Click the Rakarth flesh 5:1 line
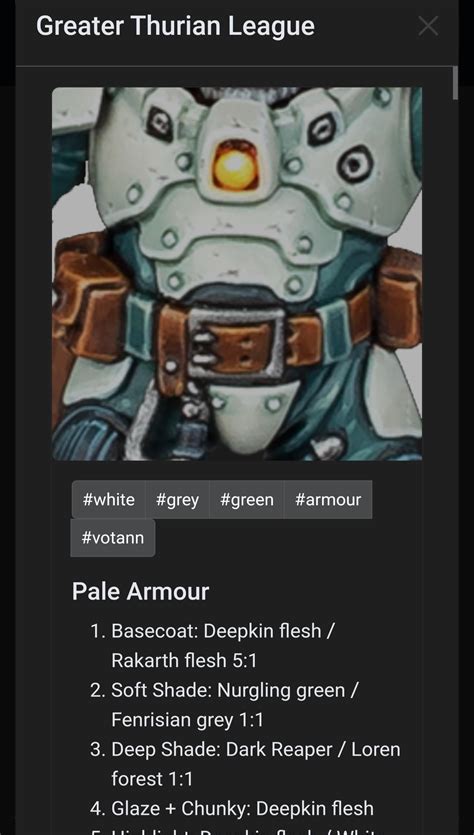Viewport: 474px width, 835px height. coord(184,660)
